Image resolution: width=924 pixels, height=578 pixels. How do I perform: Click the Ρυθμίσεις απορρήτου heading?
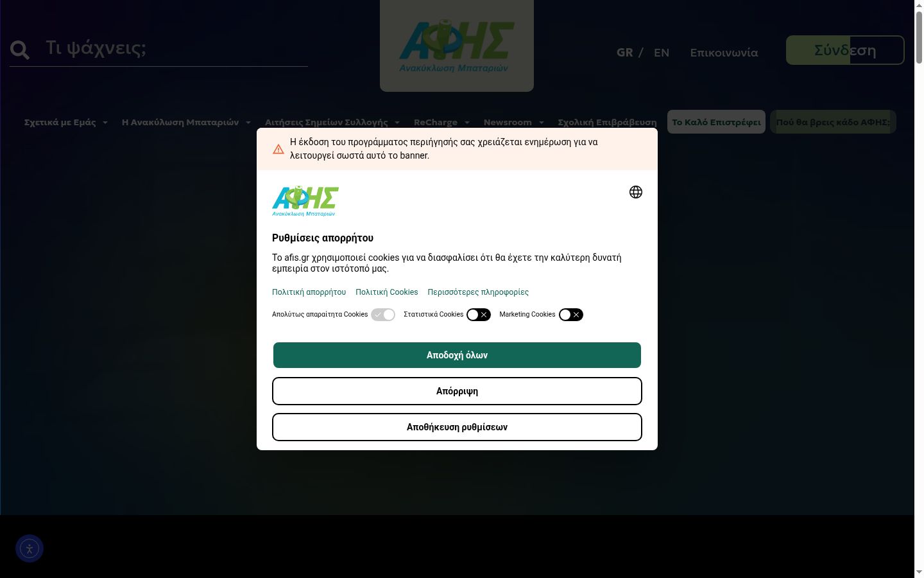(x=323, y=238)
